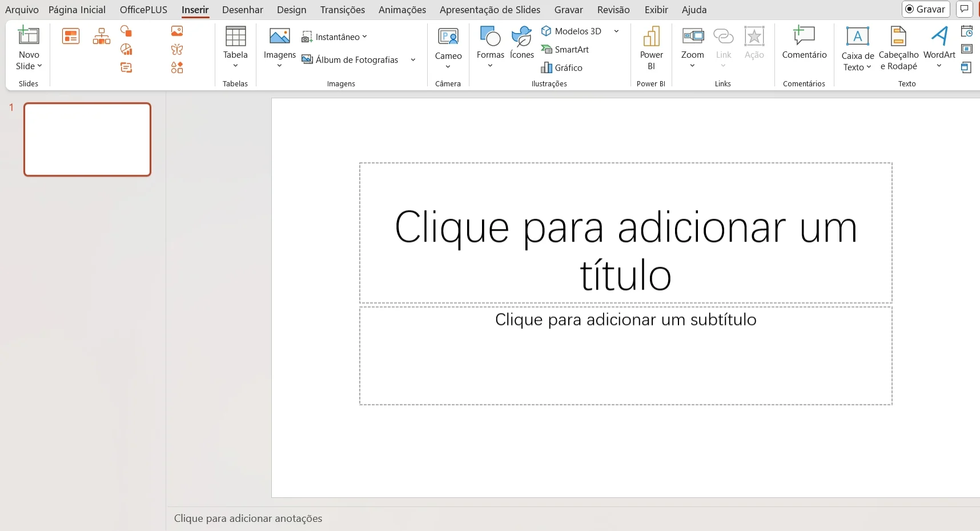Click the orange picture icon
The image size is (980, 531).
point(177,31)
